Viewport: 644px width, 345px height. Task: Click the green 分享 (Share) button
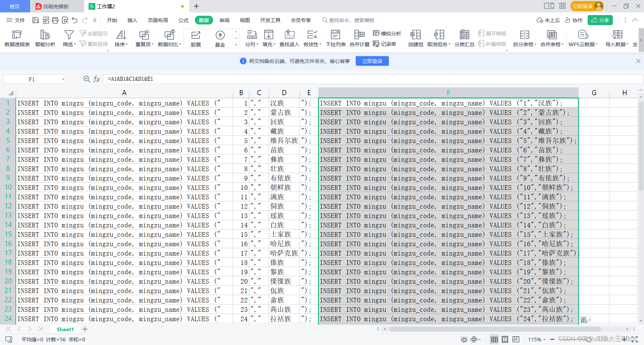(600, 20)
